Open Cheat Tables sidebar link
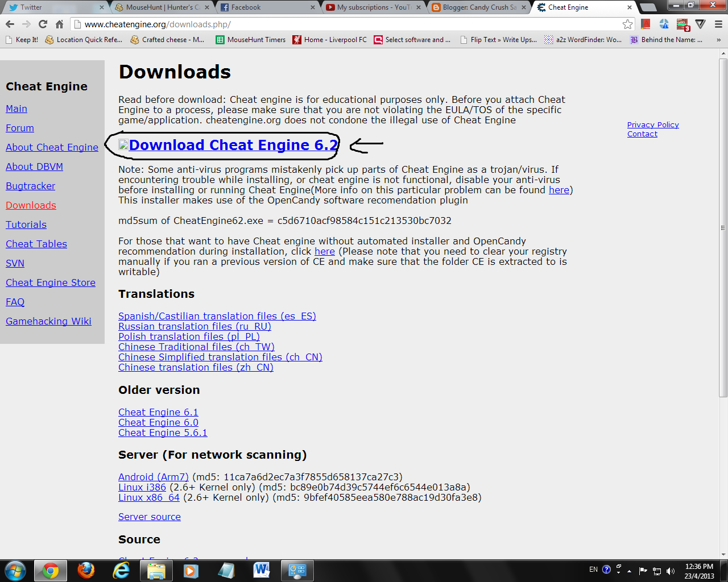Screen dimensions: 728x582 pyautogui.click(x=36, y=244)
